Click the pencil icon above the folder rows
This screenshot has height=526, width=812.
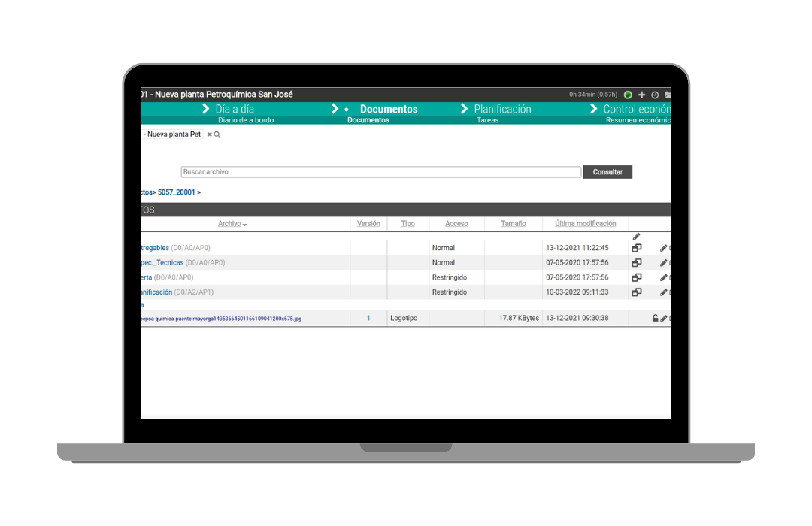coord(636,237)
